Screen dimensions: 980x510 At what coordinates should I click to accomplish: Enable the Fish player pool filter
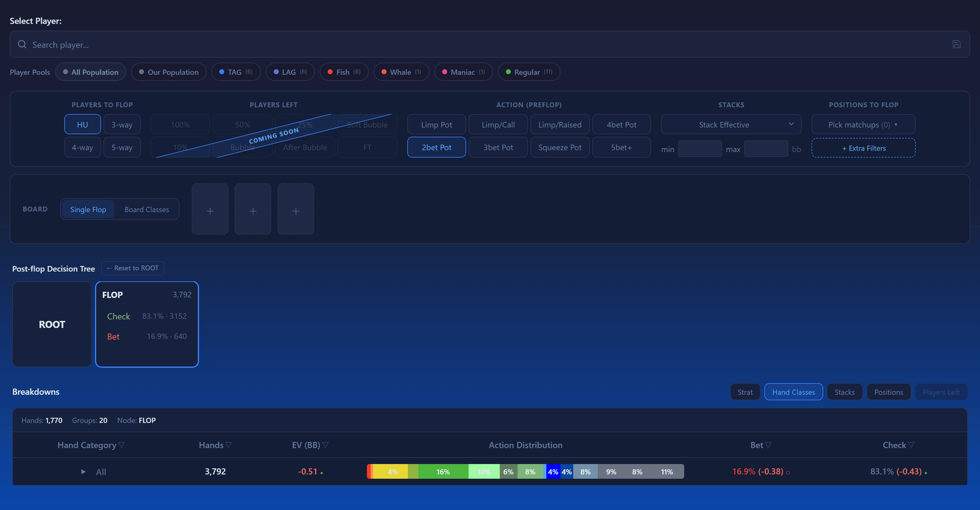[x=344, y=72]
